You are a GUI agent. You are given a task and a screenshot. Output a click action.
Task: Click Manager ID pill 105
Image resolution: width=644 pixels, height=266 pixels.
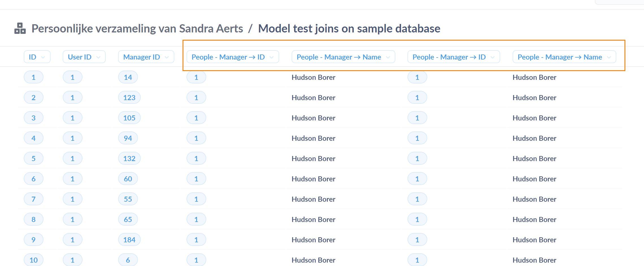pos(129,118)
